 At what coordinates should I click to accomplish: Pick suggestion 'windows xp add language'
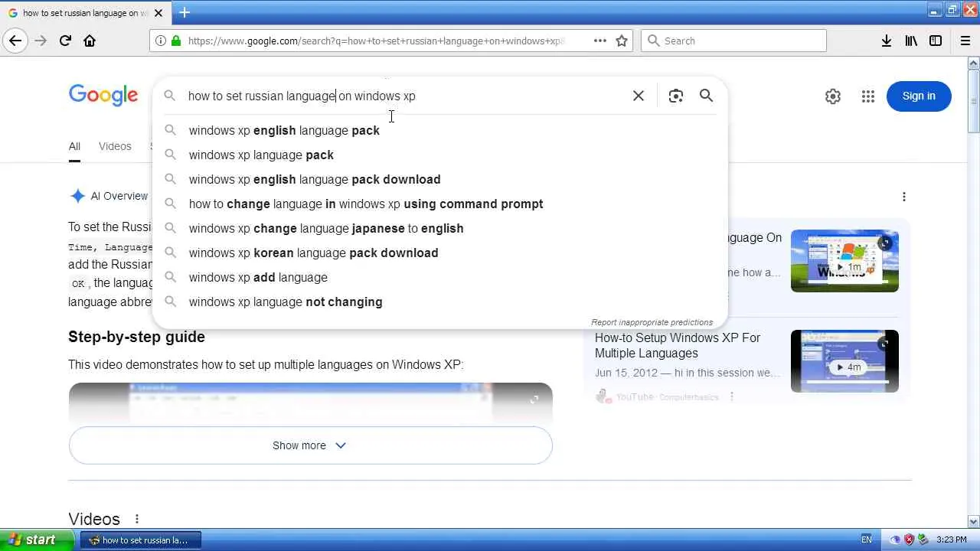[440, 277]
